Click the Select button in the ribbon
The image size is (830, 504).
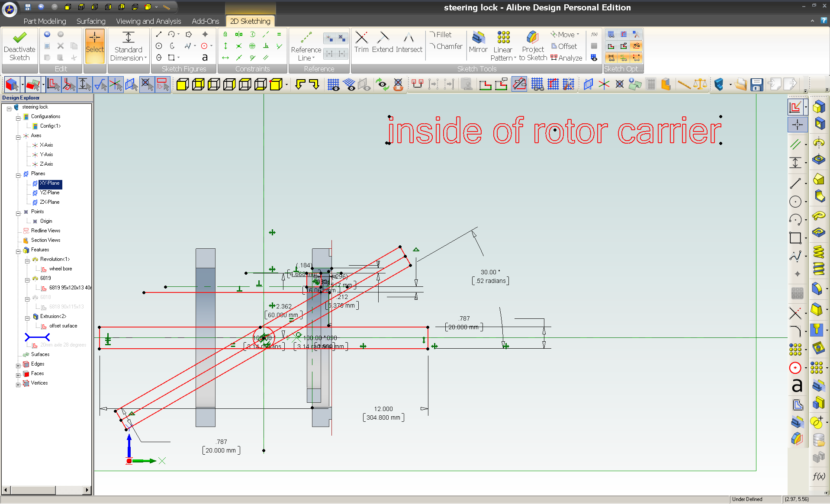(x=95, y=46)
